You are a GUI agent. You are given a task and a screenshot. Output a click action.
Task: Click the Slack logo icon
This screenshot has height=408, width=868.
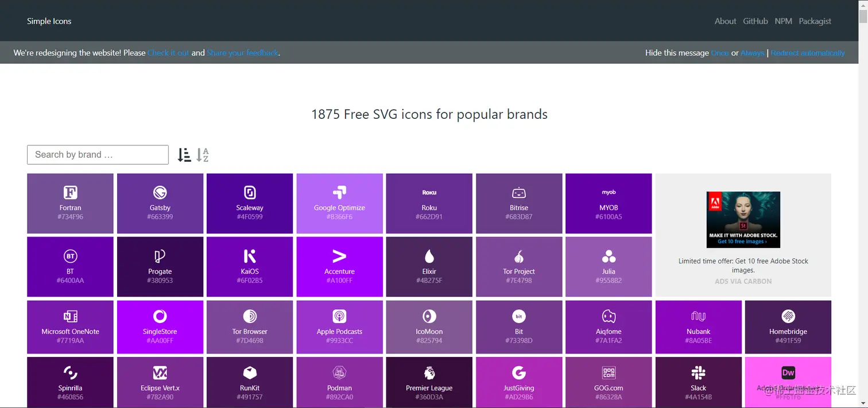point(699,373)
